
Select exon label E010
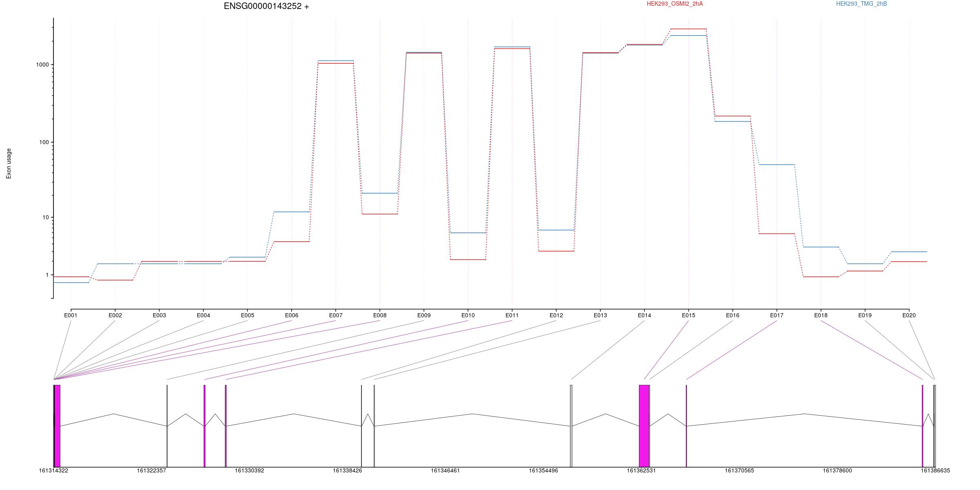pyautogui.click(x=468, y=315)
